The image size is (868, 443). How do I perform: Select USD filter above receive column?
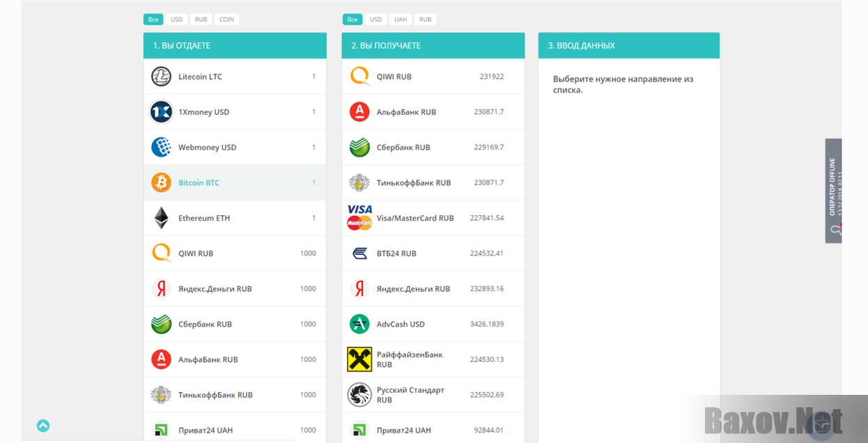click(x=376, y=20)
